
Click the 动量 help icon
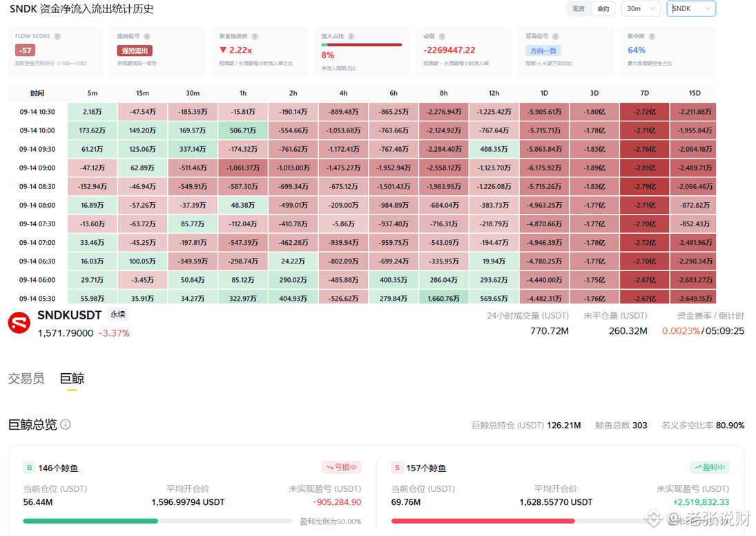442,36
